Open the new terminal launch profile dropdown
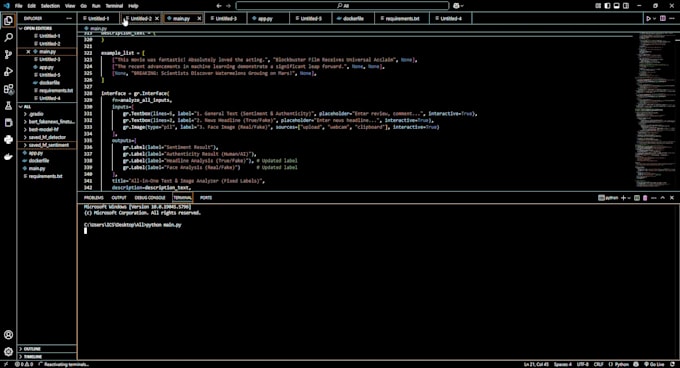This screenshot has height=368, width=680. click(629, 198)
